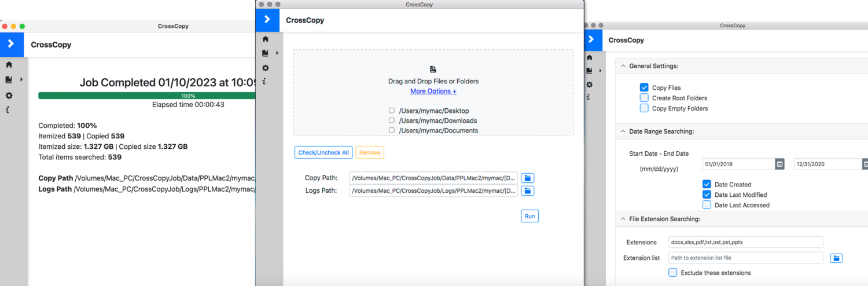Click the green 100% progress bar
Screen dimensions: 868x286
147,96
